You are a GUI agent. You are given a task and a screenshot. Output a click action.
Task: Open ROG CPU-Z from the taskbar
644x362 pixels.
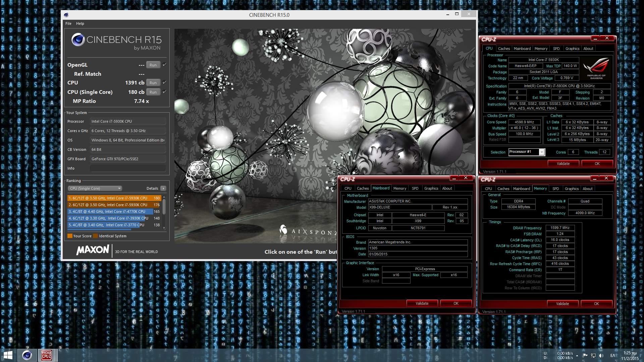[47, 355]
